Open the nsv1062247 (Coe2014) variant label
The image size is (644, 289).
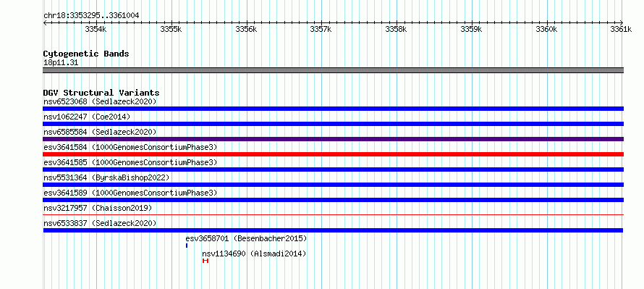pos(87,117)
